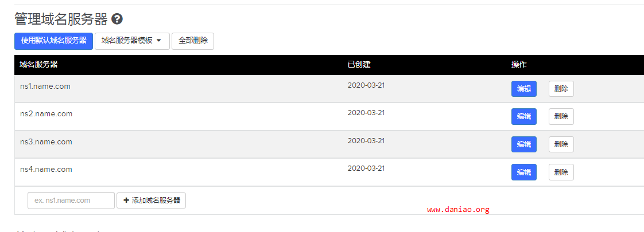Edit the ns2.name.com entry
The image size is (644, 232).
[x=523, y=116]
